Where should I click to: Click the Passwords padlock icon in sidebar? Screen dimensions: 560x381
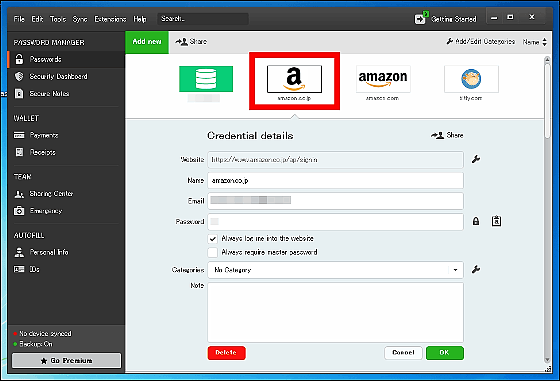click(19, 59)
